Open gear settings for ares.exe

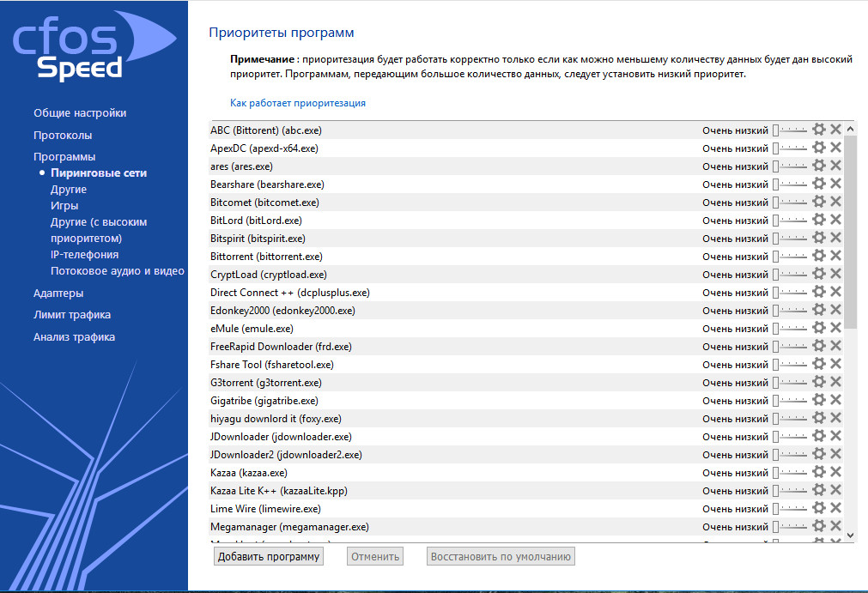819,166
